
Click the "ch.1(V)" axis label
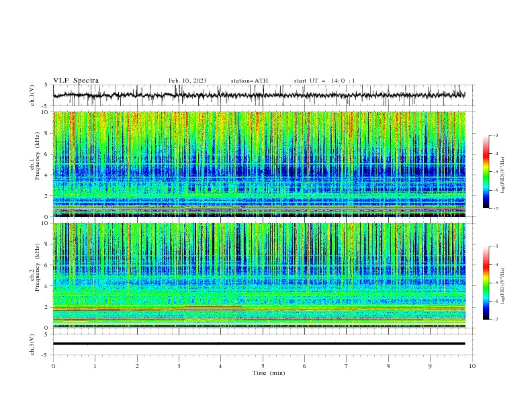[32, 95]
